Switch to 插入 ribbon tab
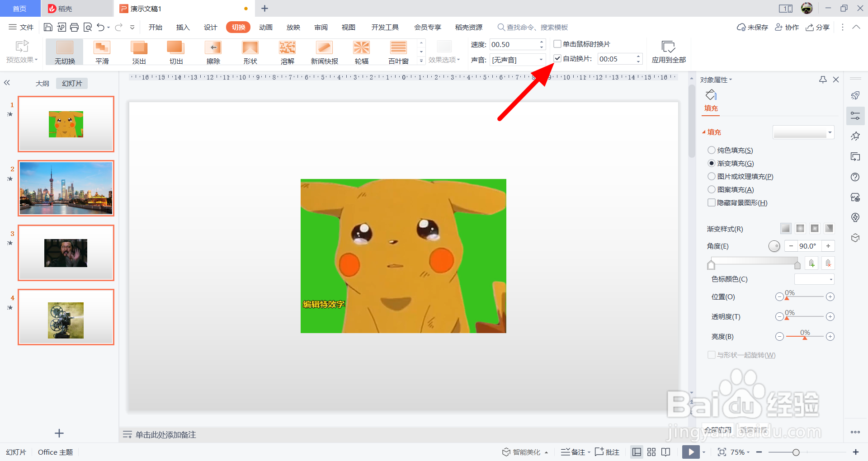Image resolution: width=868 pixels, height=461 pixels. pos(183,27)
